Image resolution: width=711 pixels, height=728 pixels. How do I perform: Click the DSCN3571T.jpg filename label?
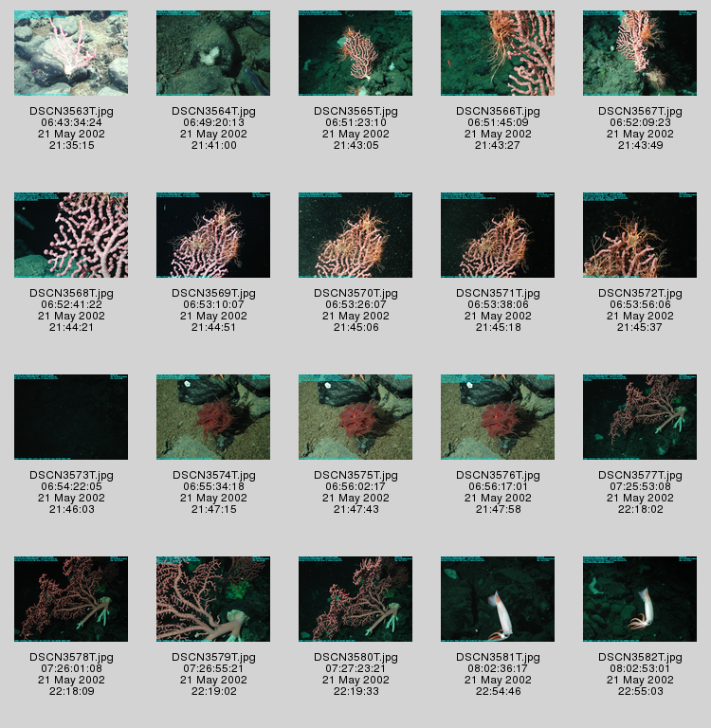pos(498,294)
